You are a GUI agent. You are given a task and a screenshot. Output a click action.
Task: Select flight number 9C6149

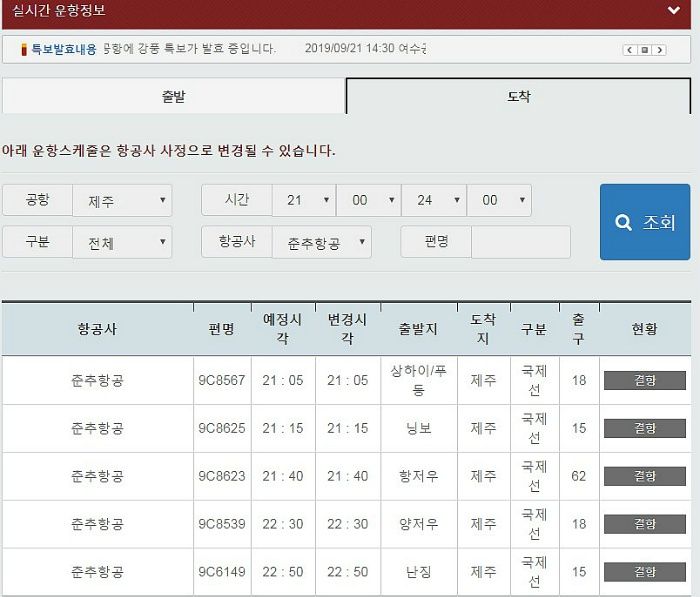pos(222,572)
